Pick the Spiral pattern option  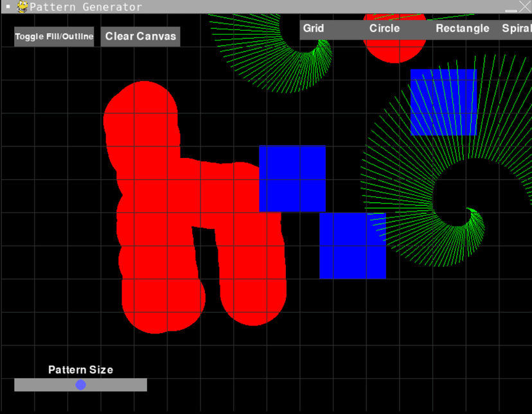pos(517,29)
